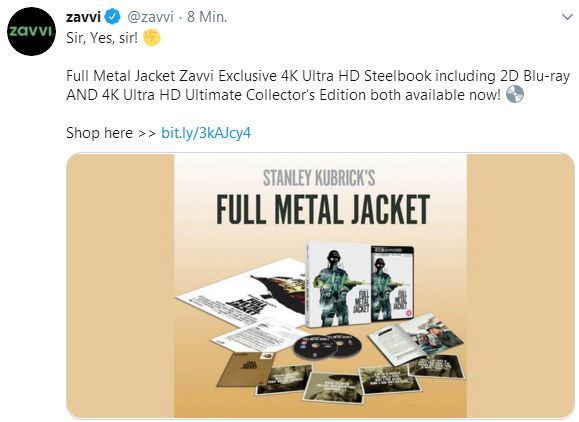Click the Stanley Kubrick's heading text
579x422 pixels.
(x=319, y=178)
